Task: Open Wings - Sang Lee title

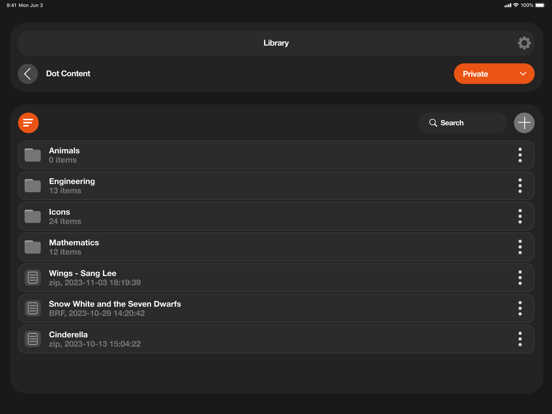Action: (82, 274)
